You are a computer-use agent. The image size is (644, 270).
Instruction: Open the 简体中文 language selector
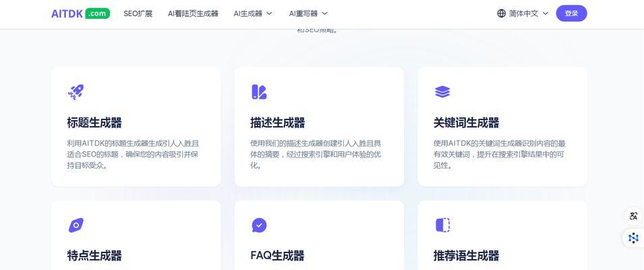[523, 13]
